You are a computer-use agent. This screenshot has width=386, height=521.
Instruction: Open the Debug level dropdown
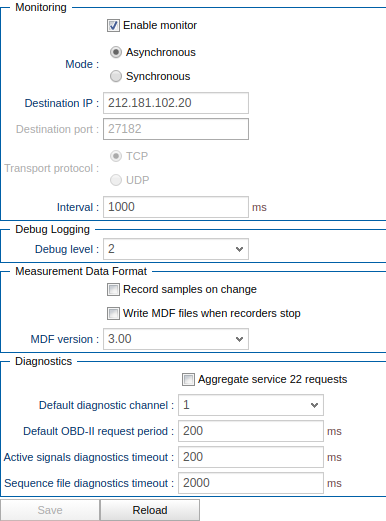click(x=176, y=249)
